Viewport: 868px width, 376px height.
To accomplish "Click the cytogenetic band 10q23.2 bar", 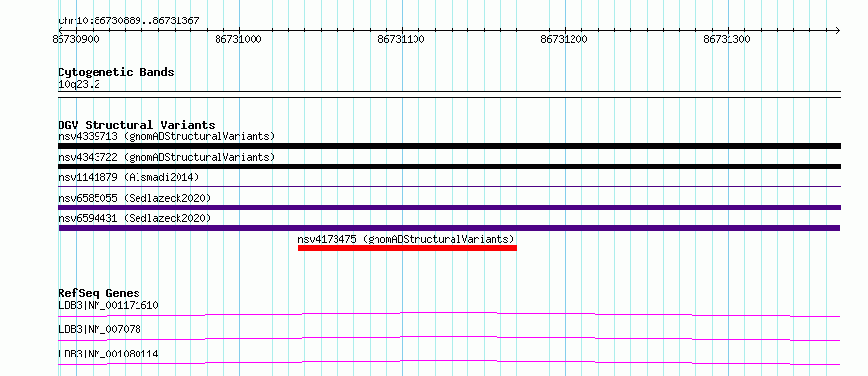I will (449, 94).
